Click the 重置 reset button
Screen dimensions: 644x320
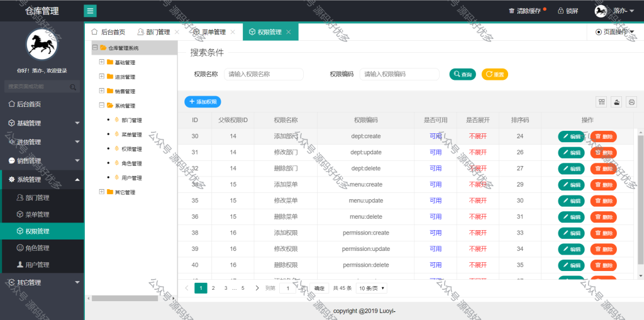pos(495,74)
